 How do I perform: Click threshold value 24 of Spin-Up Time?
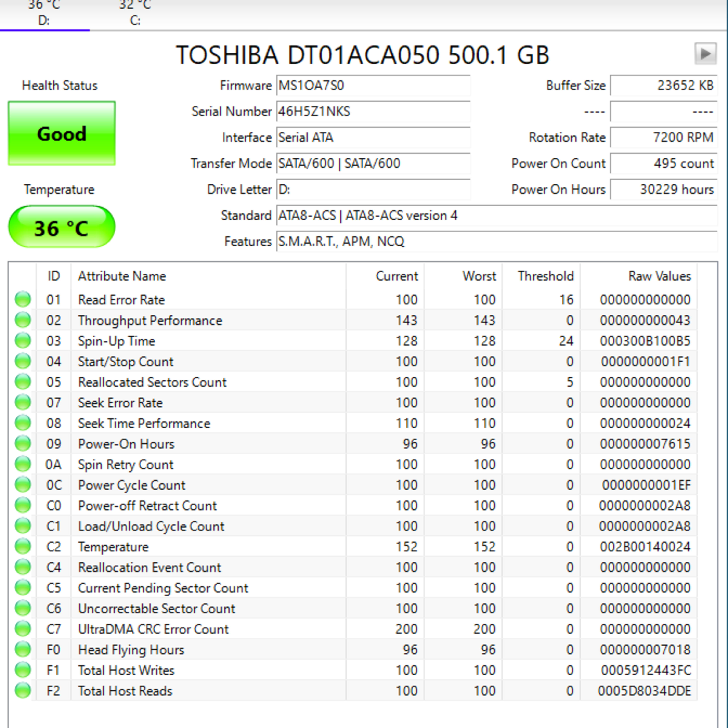566,341
